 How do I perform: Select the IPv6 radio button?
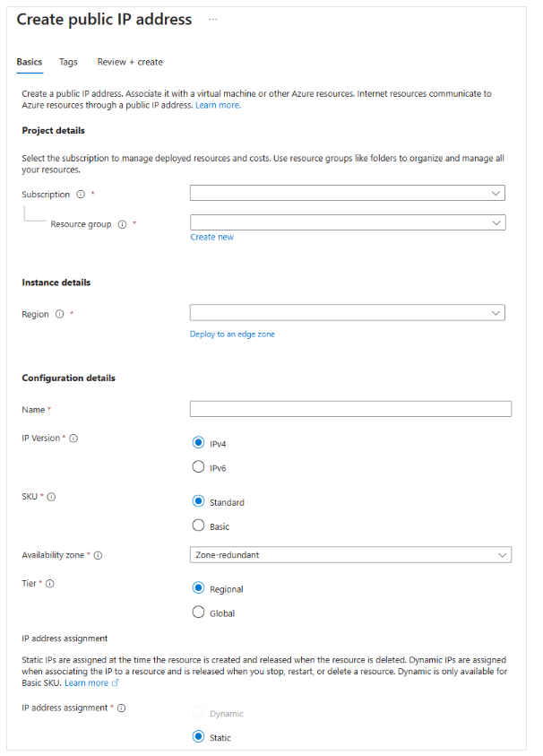pos(199,465)
